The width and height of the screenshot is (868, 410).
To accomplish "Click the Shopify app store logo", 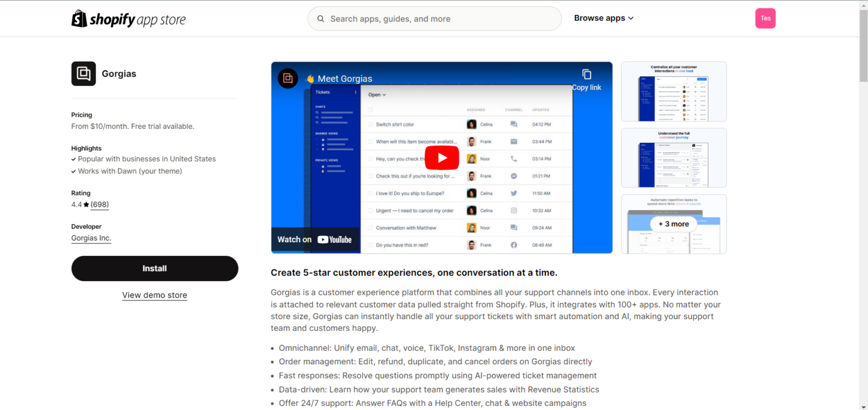I will (x=128, y=18).
